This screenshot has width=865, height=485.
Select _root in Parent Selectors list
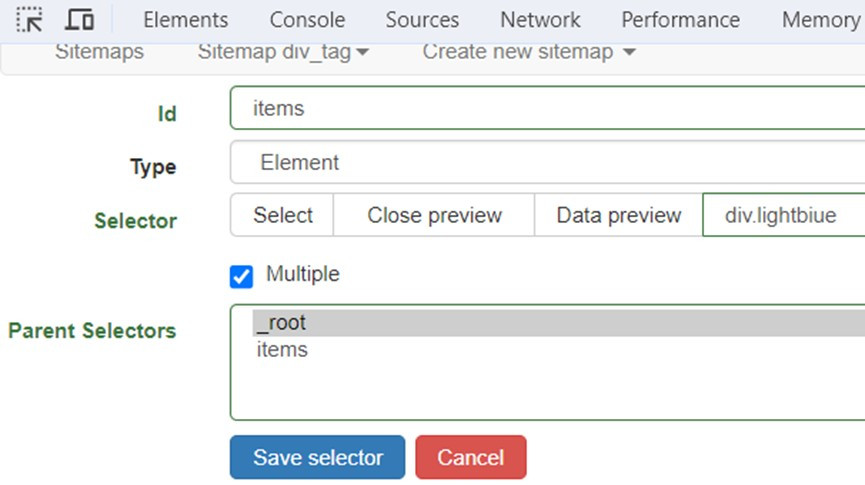coord(280,323)
